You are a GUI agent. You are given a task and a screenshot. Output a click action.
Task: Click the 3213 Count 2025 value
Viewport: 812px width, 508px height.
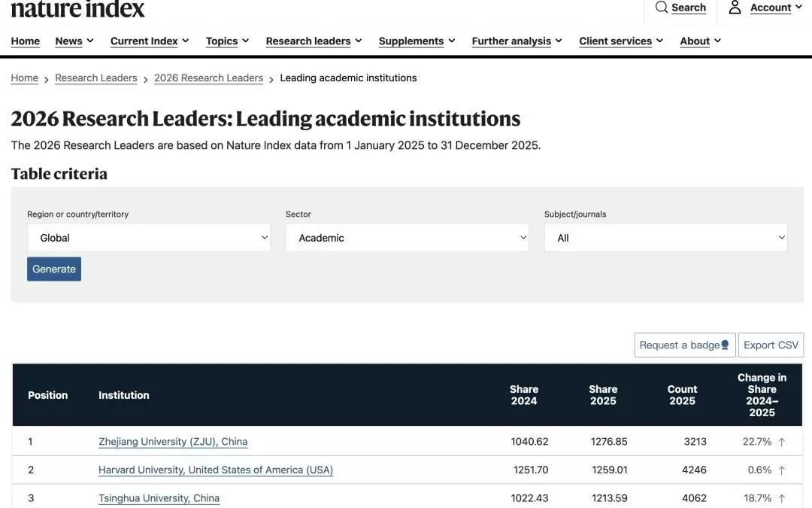[x=695, y=442]
